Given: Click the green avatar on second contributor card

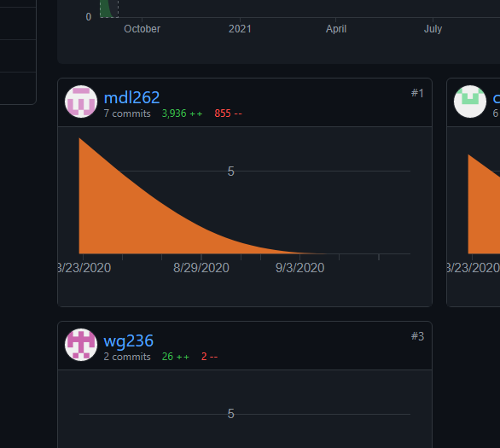Looking at the screenshot, I should 470,102.
